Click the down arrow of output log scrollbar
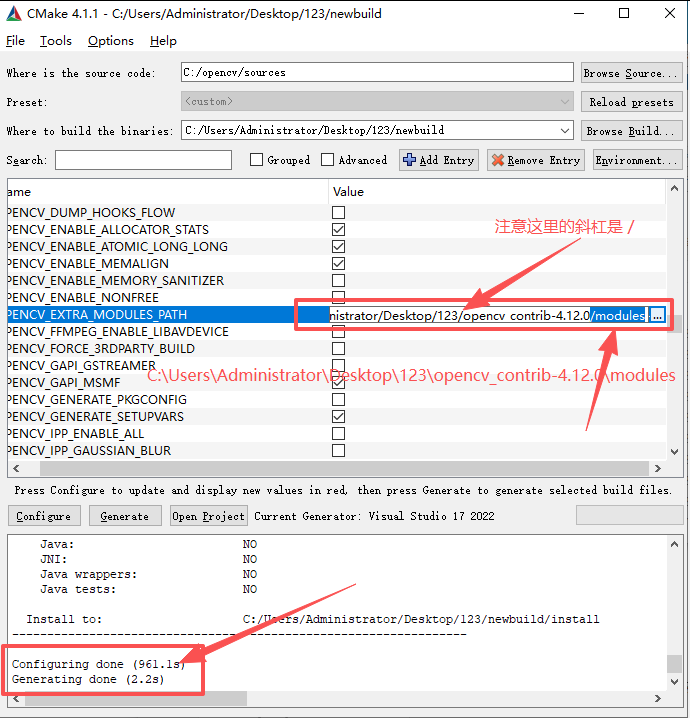Image resolution: width=690 pixels, height=718 pixels. 674,681
